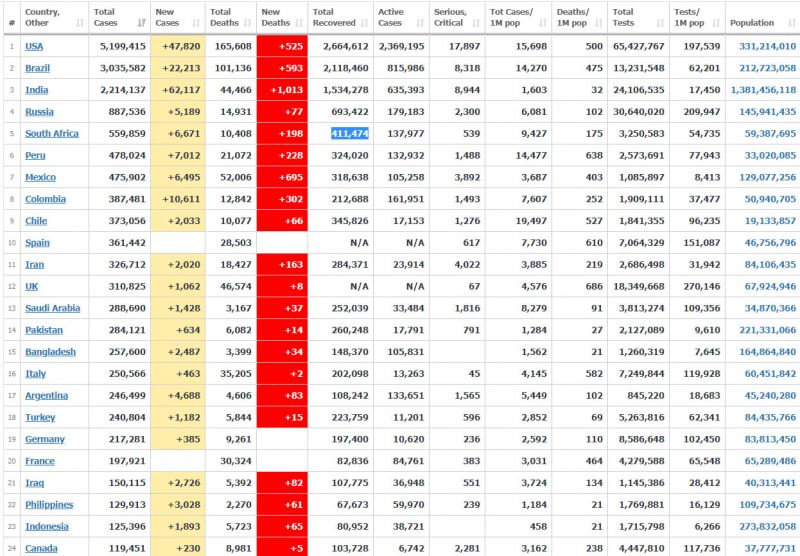Viewport: 800px width, 556px height.
Task: Open the Indonesia country link
Action: coord(47,526)
